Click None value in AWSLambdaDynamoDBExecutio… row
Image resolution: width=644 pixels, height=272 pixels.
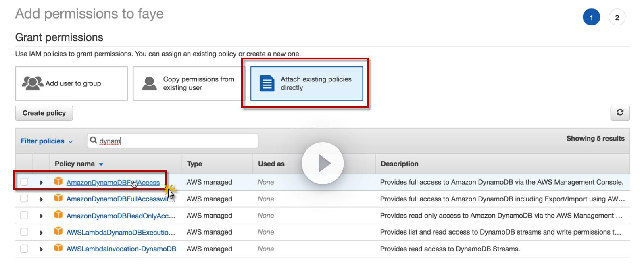click(266, 232)
